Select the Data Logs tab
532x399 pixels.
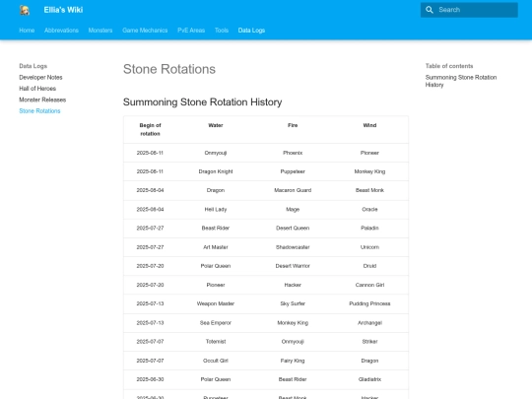(251, 31)
